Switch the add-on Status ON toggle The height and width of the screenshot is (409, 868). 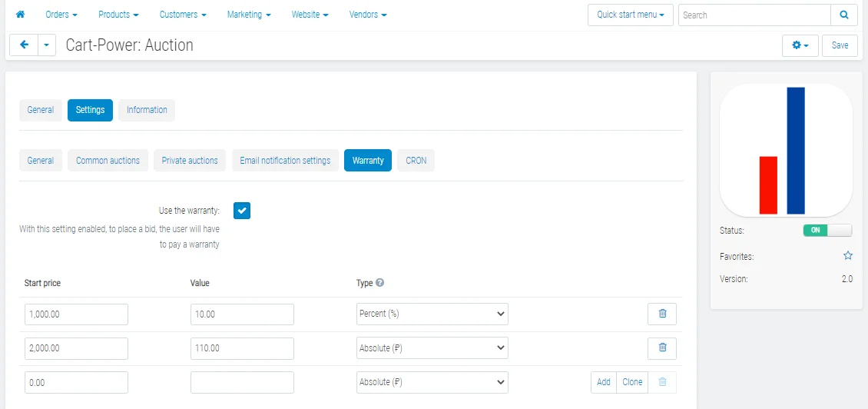[827, 231]
